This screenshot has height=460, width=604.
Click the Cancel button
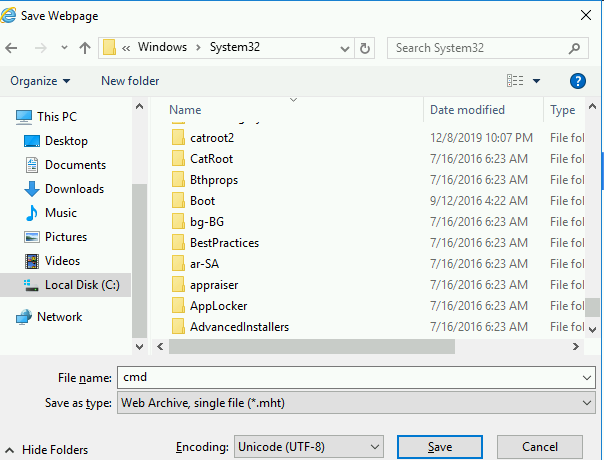[x=540, y=447]
